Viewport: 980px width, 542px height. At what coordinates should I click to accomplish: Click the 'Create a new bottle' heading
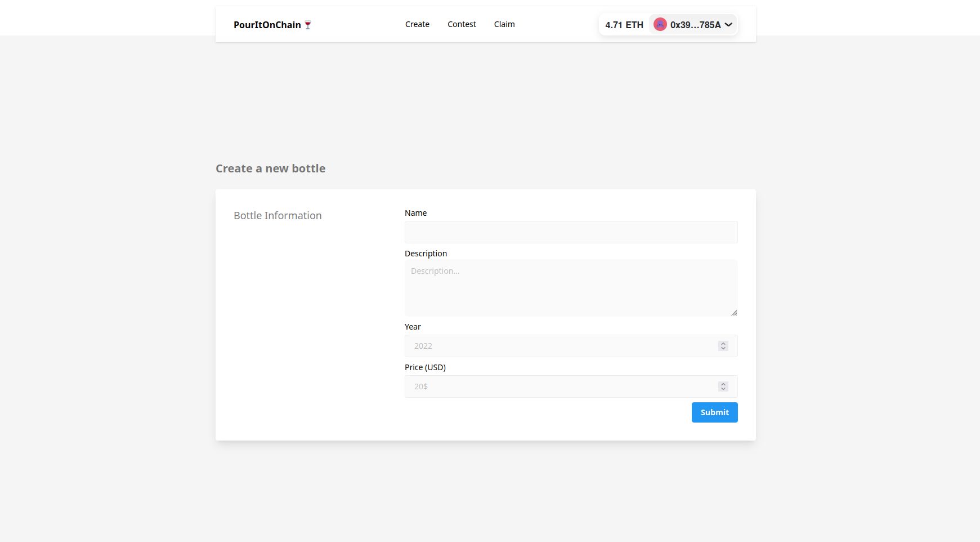click(x=270, y=168)
